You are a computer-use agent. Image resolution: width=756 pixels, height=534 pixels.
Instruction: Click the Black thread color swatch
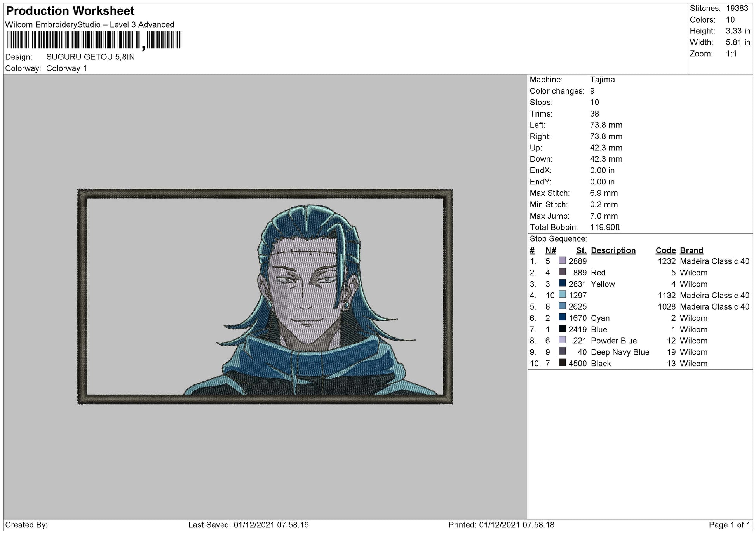pyautogui.click(x=562, y=363)
